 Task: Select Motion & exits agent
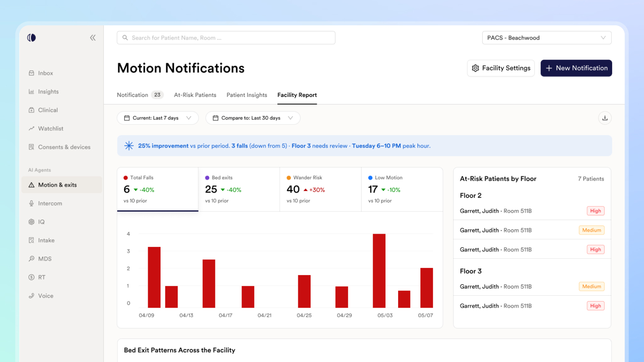point(62,185)
